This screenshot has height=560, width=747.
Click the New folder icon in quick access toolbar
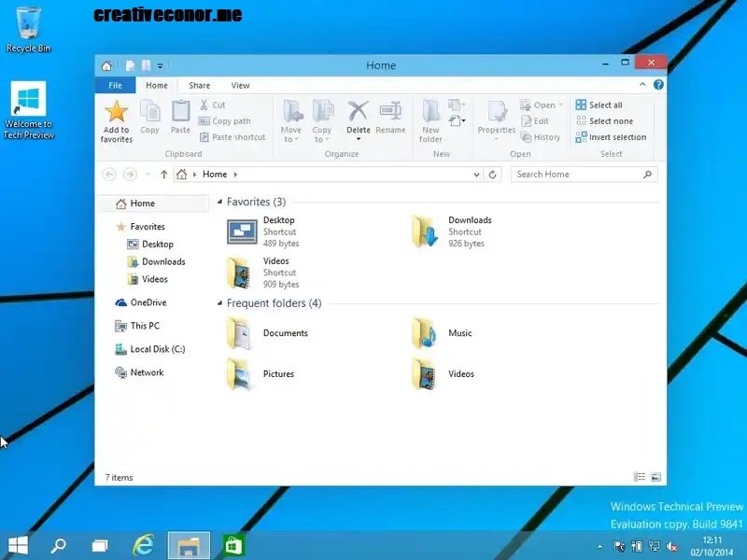(147, 65)
